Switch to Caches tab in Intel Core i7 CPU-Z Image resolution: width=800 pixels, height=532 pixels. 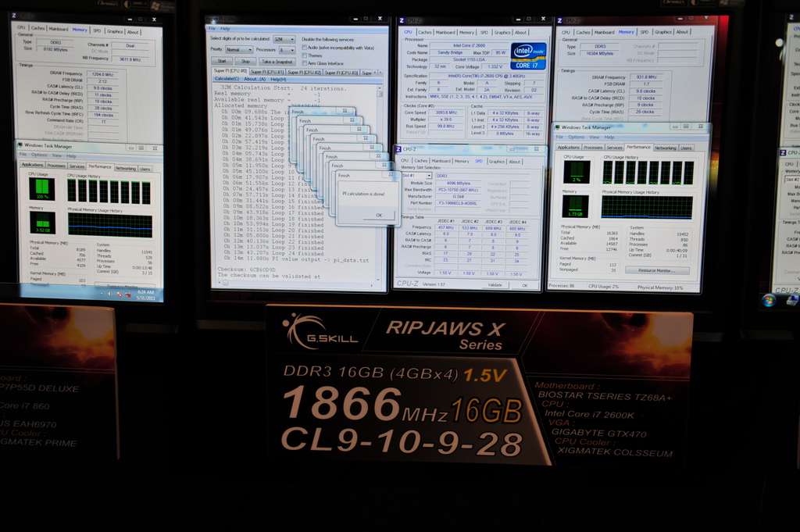point(424,32)
